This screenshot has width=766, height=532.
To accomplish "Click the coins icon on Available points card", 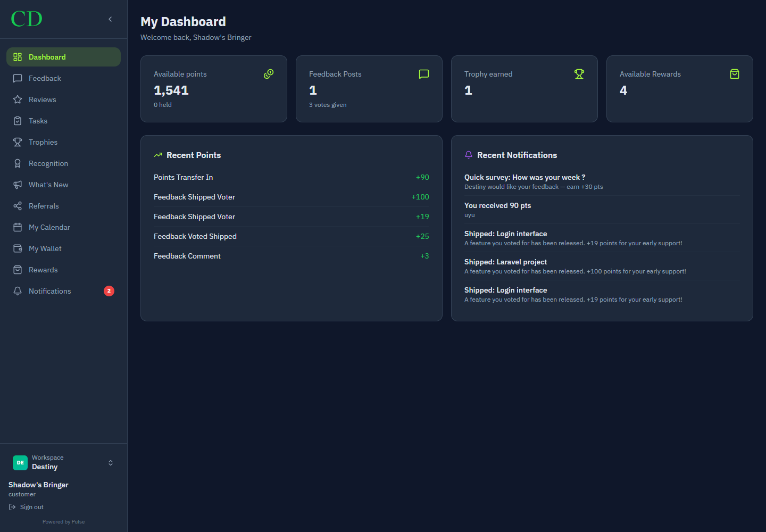I will [269, 74].
